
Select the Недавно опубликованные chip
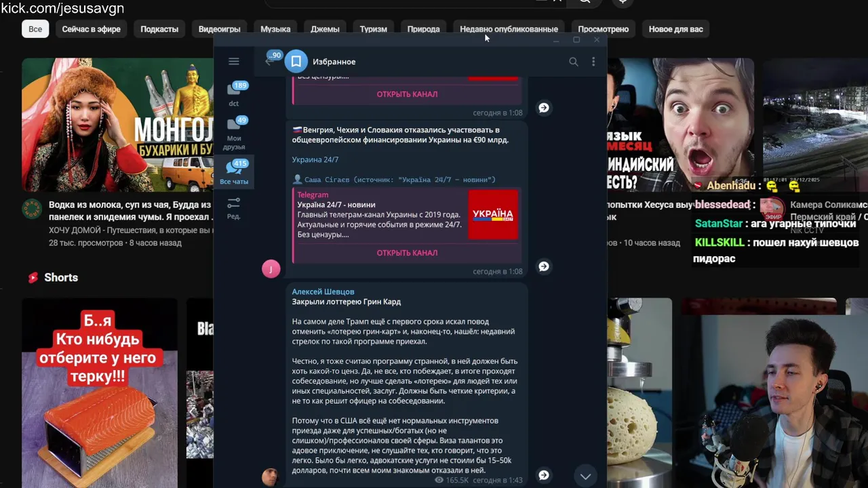(x=509, y=29)
